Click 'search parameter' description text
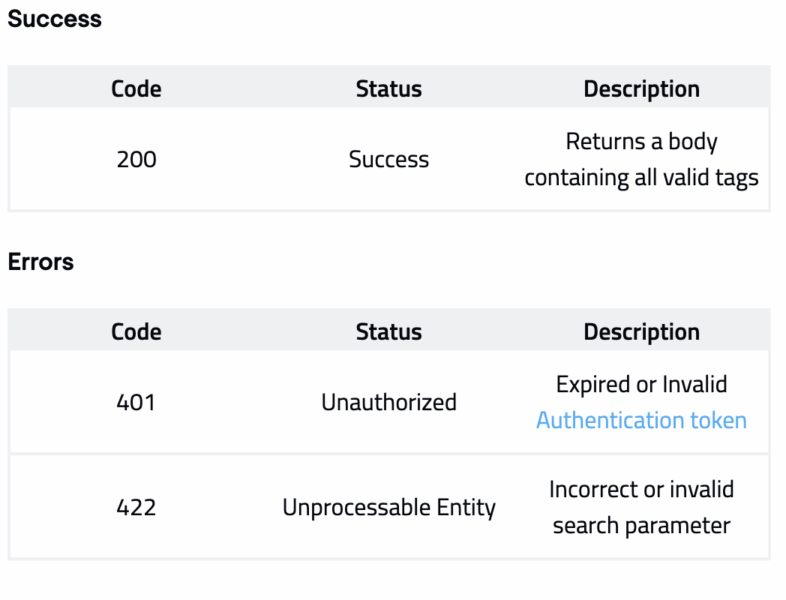Screen dimensions: 786x600 point(641,525)
